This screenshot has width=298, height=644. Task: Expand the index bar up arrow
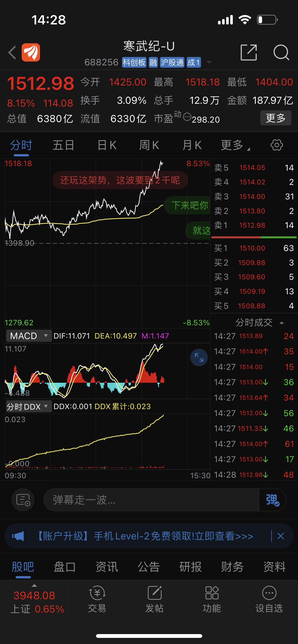coord(34,586)
